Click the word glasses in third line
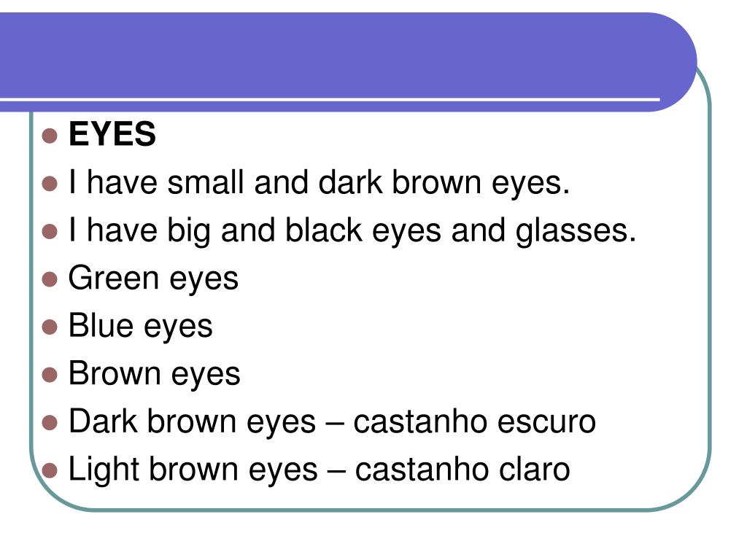 576,232
